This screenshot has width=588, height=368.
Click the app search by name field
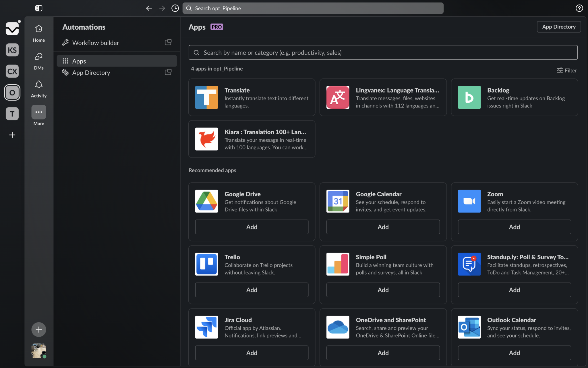(x=383, y=52)
